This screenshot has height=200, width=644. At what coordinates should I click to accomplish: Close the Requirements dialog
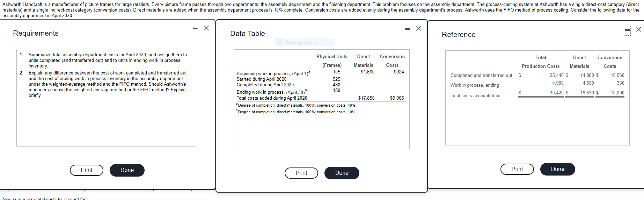coord(206,28)
